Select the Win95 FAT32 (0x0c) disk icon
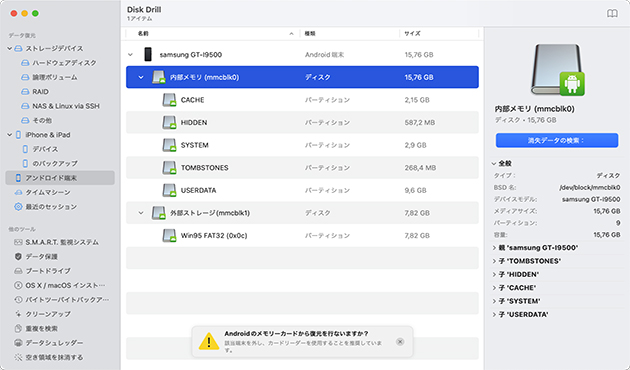630x370 pixels. (170, 235)
